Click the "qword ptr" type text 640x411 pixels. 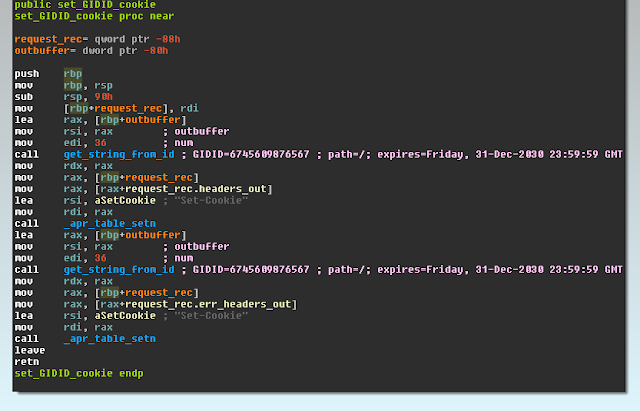click(122, 39)
